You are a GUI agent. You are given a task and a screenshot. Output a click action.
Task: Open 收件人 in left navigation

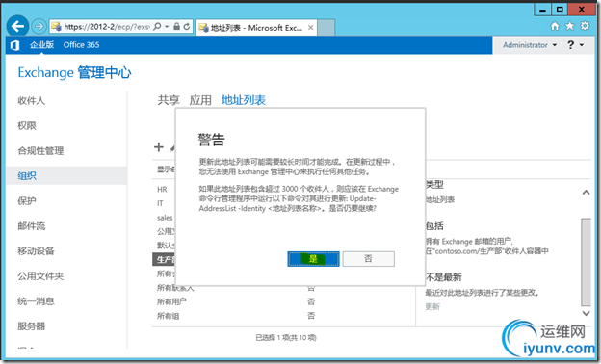32,101
